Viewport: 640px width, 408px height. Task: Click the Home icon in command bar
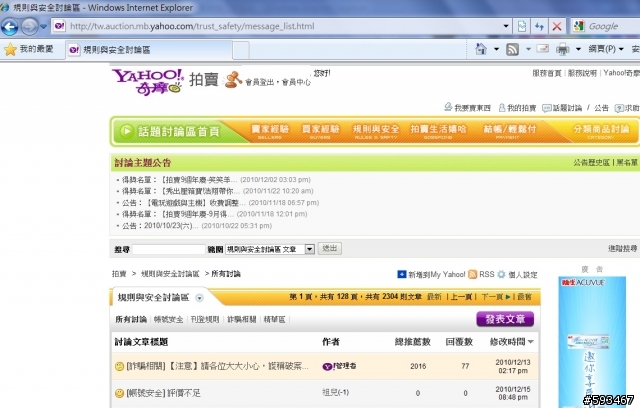481,49
